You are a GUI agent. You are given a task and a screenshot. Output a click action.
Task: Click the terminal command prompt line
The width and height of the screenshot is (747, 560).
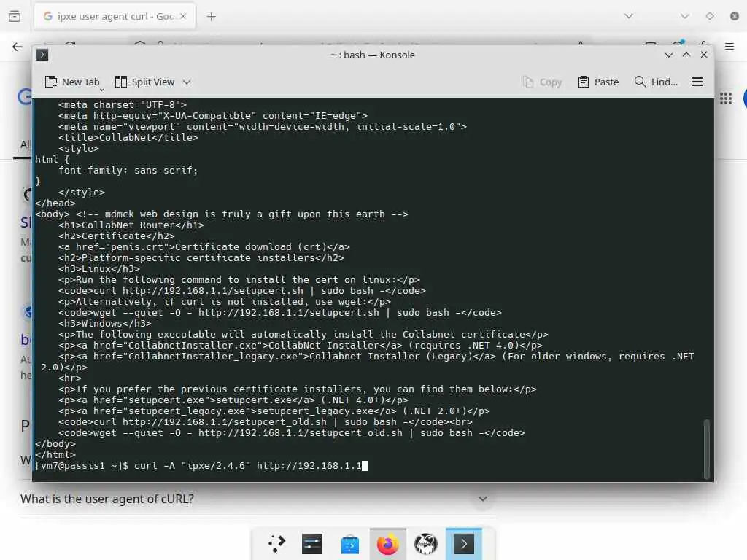click(201, 466)
